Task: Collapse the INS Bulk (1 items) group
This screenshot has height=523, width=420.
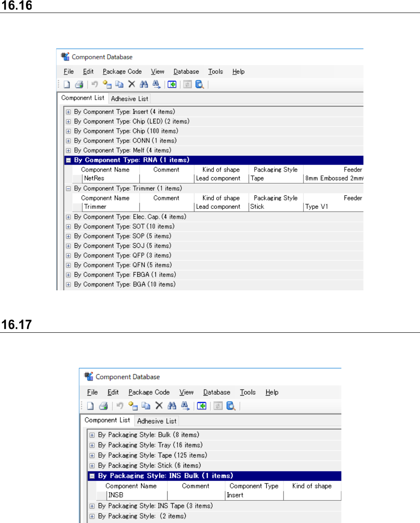Action: (92, 476)
